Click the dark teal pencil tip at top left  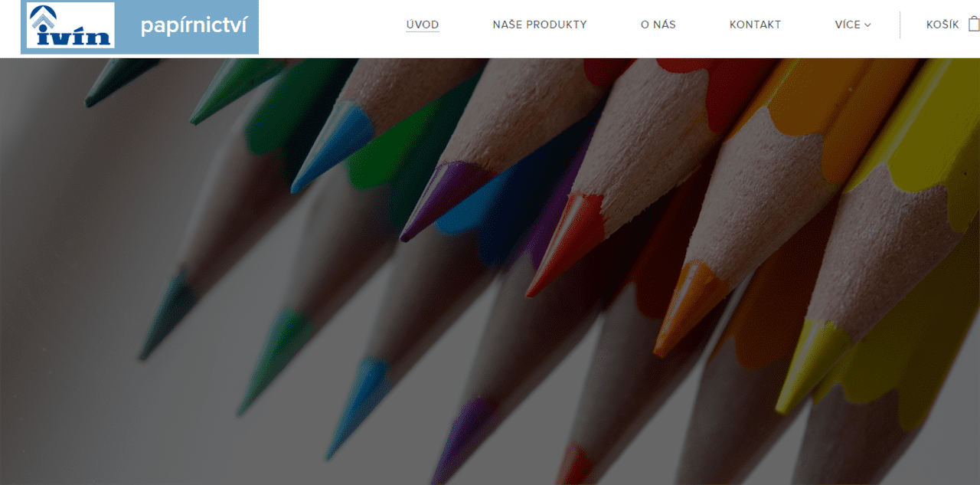122,82
